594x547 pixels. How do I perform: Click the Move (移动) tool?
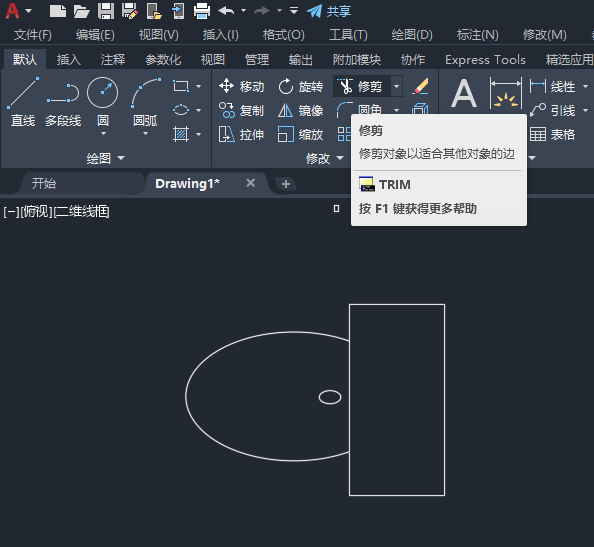(x=241, y=86)
